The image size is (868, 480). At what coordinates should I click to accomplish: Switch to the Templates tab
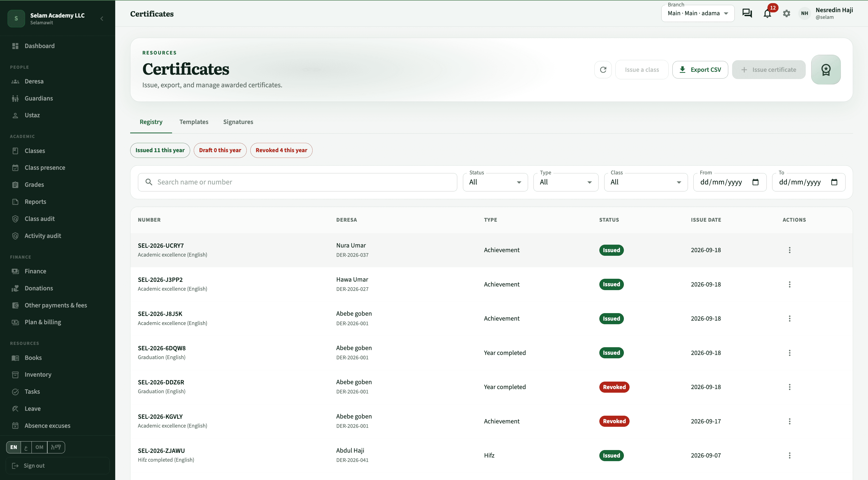[x=194, y=122]
